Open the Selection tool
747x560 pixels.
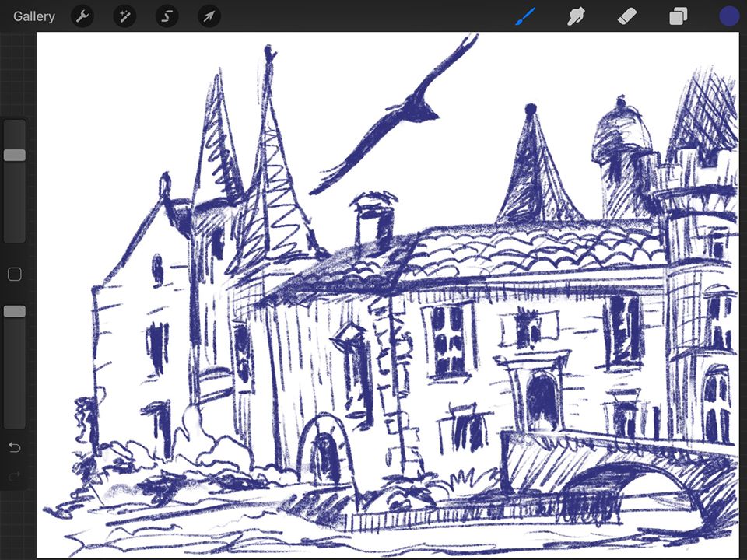[167, 16]
